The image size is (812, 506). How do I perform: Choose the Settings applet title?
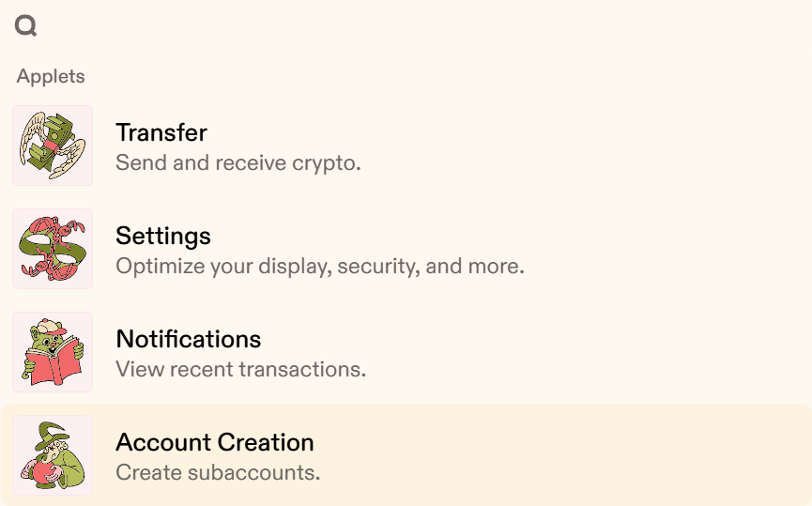163,237
